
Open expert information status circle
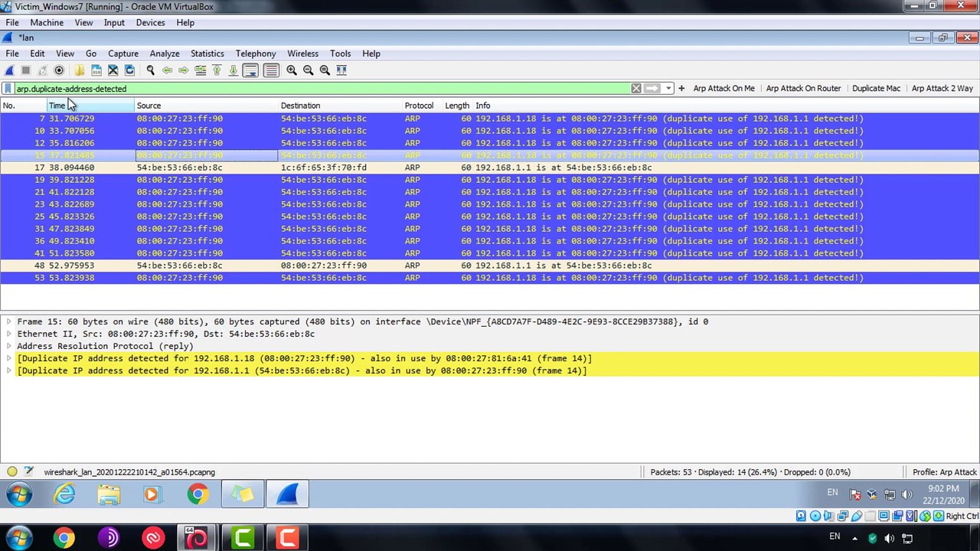12,472
